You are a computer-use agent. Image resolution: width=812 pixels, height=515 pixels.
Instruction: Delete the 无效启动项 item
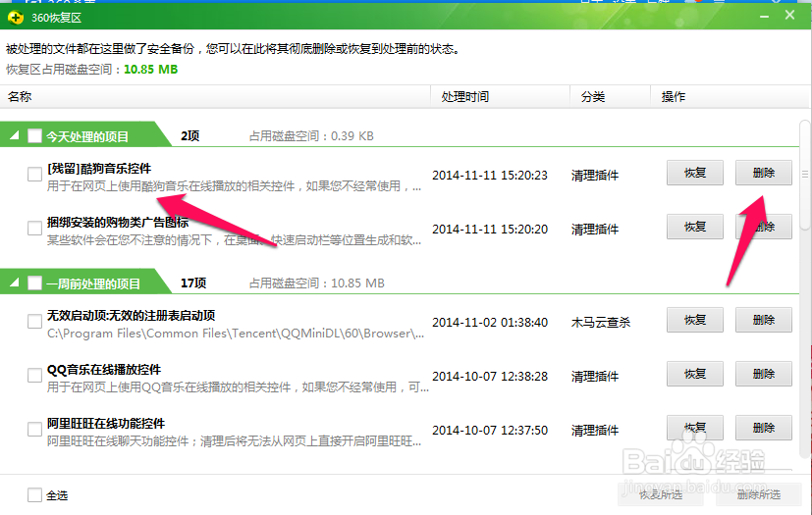click(764, 320)
